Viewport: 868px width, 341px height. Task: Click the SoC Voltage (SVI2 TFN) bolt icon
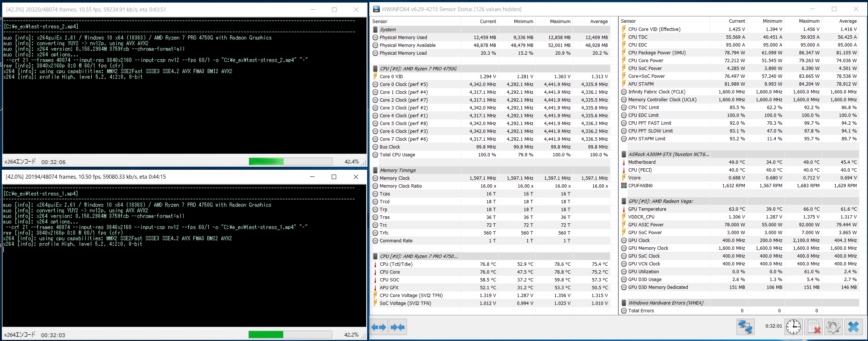pyautogui.click(x=375, y=303)
